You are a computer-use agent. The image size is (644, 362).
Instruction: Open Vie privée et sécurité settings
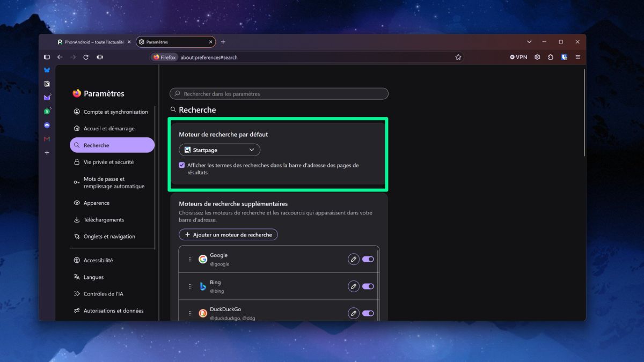(112, 162)
